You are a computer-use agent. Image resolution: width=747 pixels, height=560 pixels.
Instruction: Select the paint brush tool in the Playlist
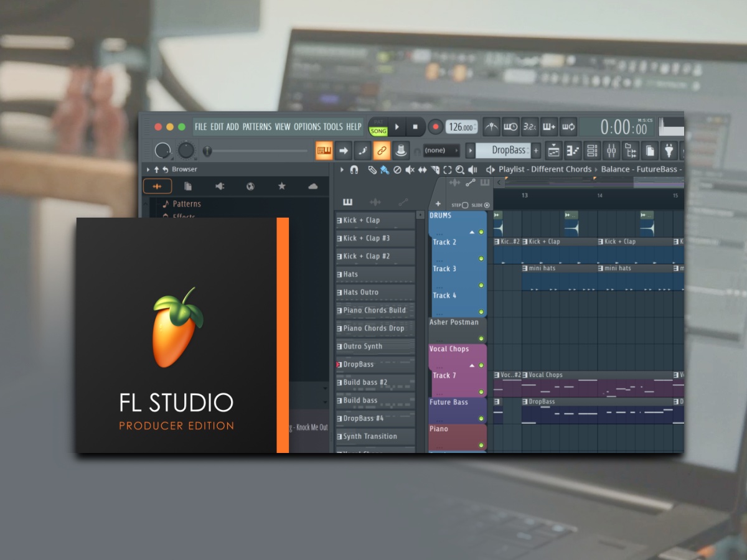(x=384, y=169)
